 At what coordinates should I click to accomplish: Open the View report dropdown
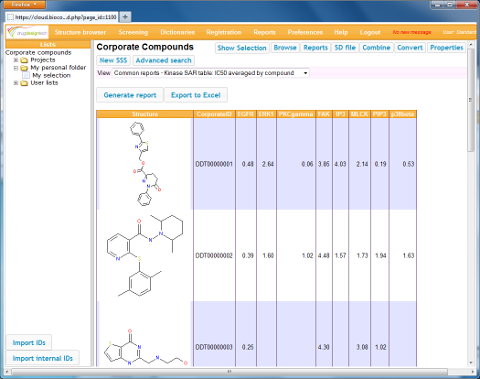tap(211, 73)
